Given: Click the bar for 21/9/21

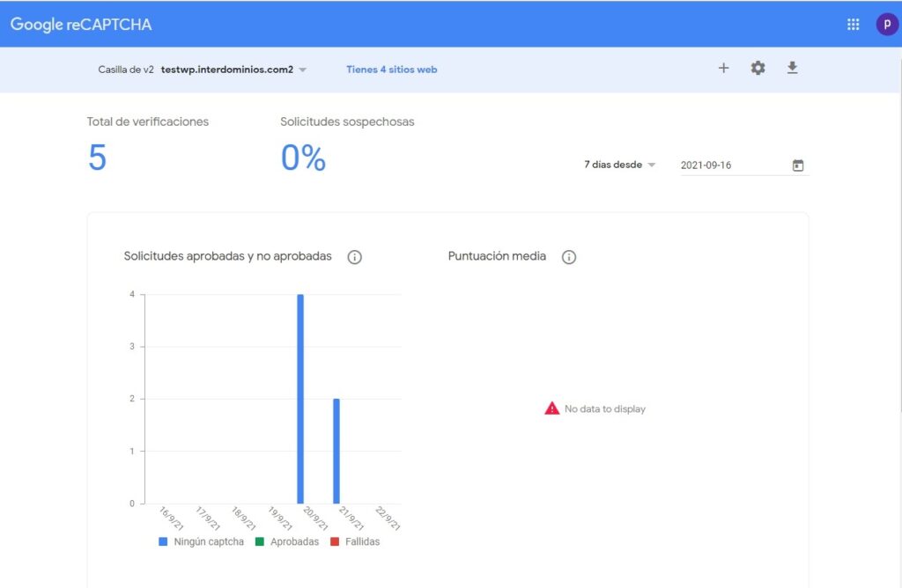Looking at the screenshot, I should 336,452.
